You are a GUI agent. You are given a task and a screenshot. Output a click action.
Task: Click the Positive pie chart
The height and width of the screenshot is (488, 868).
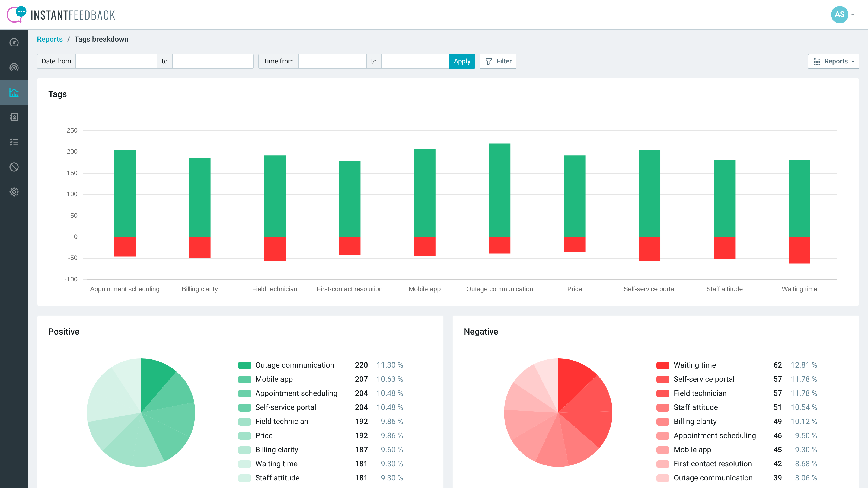click(141, 412)
